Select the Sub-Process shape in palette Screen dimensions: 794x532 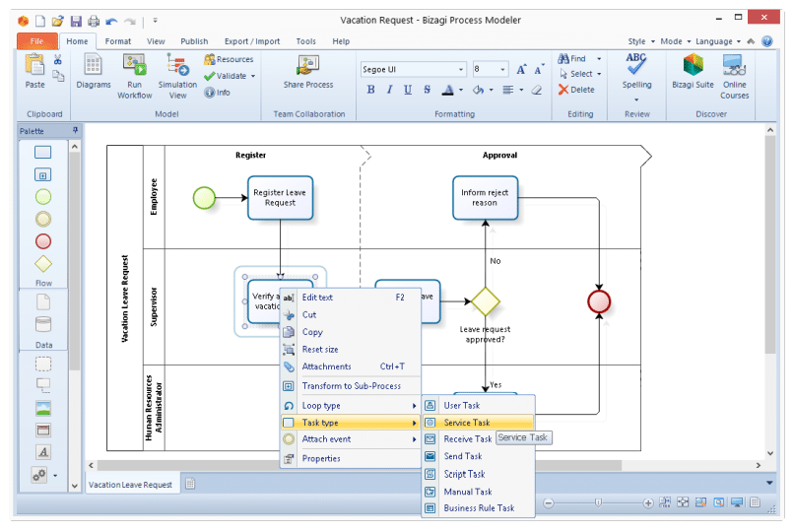pos(43,175)
